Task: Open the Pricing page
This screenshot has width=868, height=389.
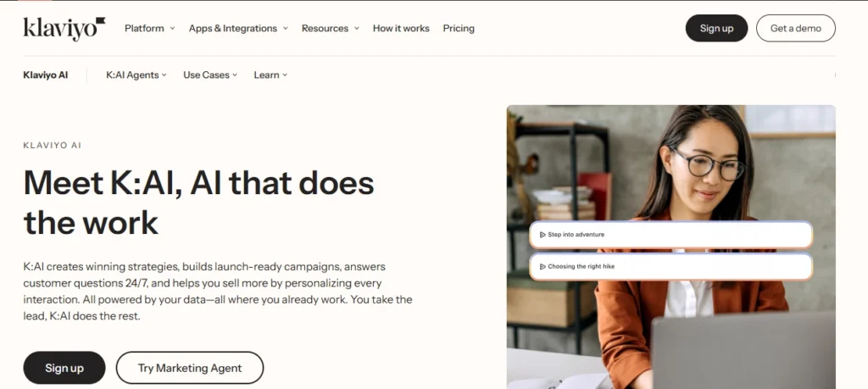Action: [x=459, y=28]
